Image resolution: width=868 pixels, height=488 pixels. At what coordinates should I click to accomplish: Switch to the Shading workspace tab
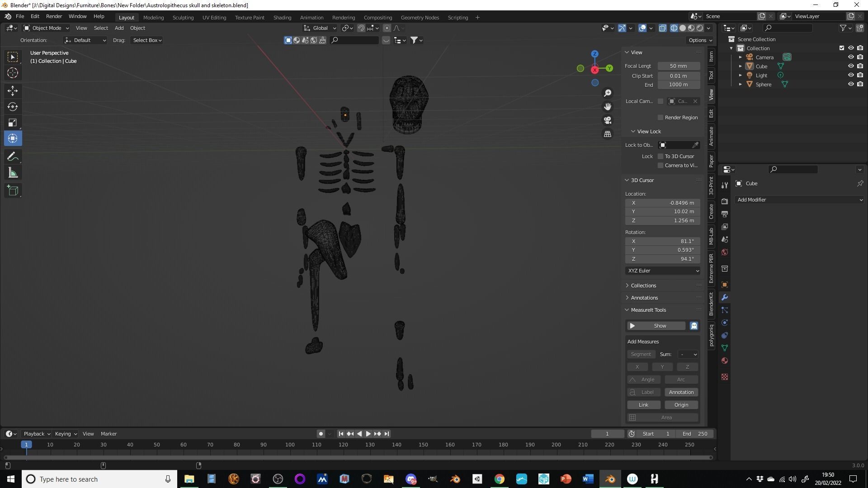pyautogui.click(x=282, y=17)
